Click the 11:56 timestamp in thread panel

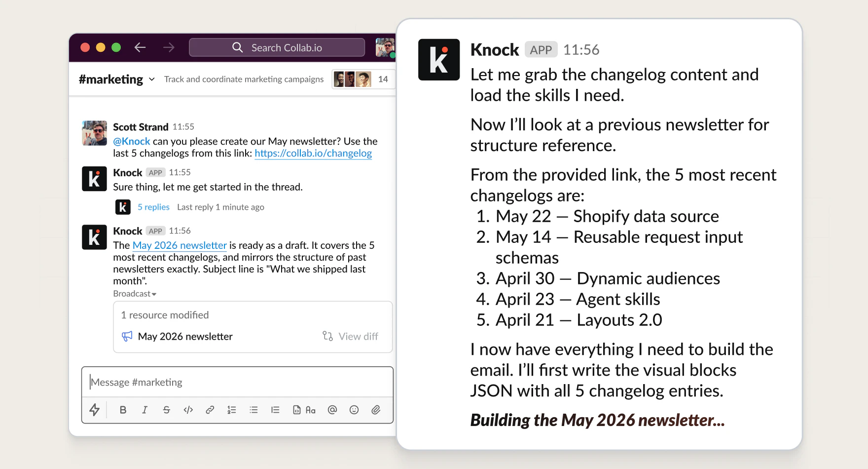pyautogui.click(x=581, y=50)
